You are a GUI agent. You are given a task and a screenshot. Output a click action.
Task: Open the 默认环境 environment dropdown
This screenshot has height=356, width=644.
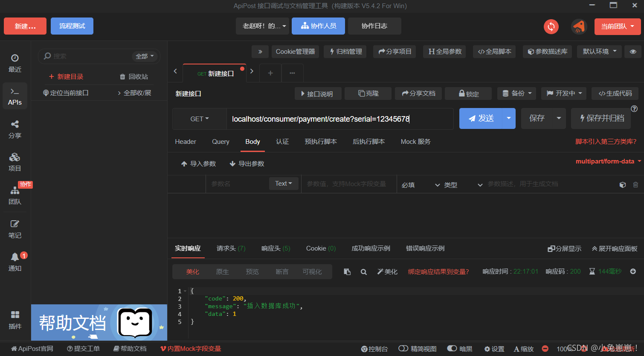click(599, 52)
